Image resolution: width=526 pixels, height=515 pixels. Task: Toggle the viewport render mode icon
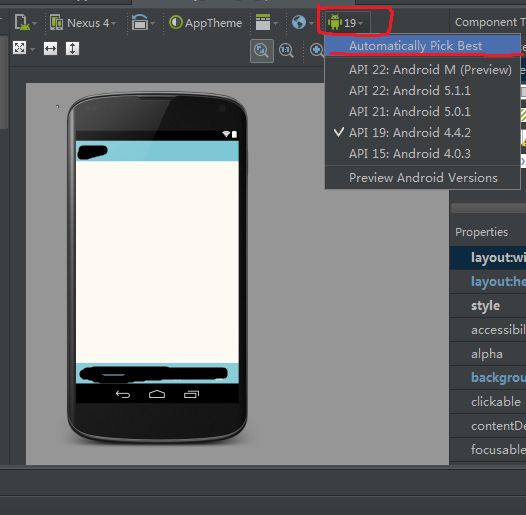coord(23,48)
